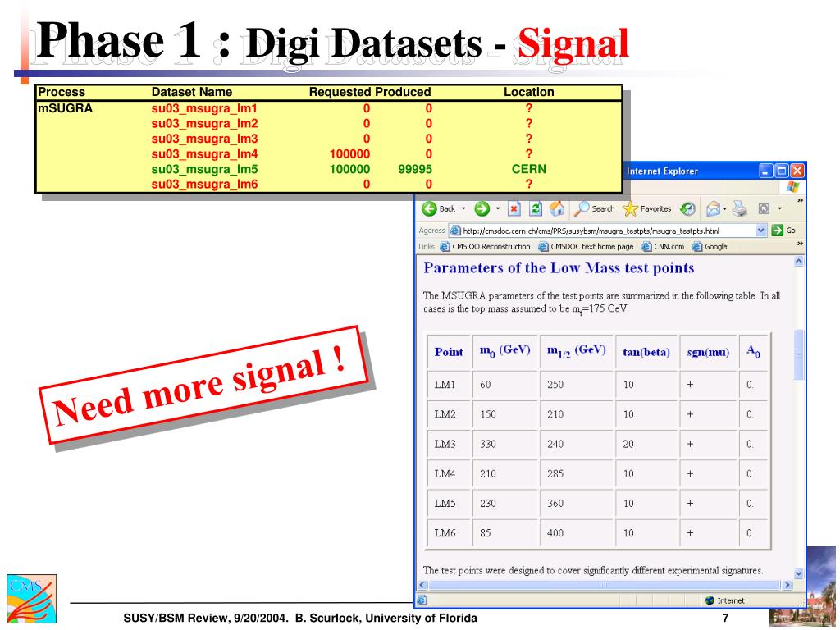840x630 pixels.
Task: Click the Mail envelope icon
Action: 713,209
